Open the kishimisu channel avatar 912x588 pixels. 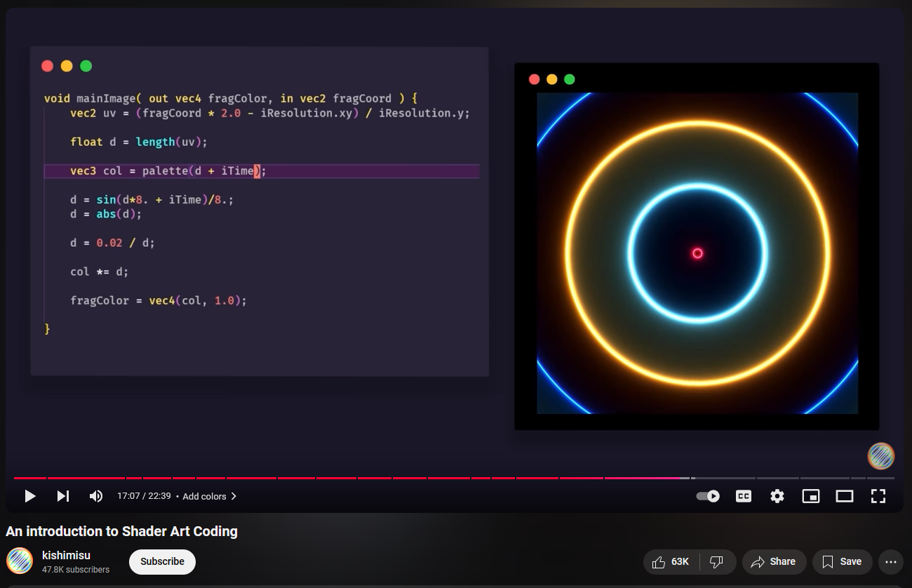[x=20, y=561]
